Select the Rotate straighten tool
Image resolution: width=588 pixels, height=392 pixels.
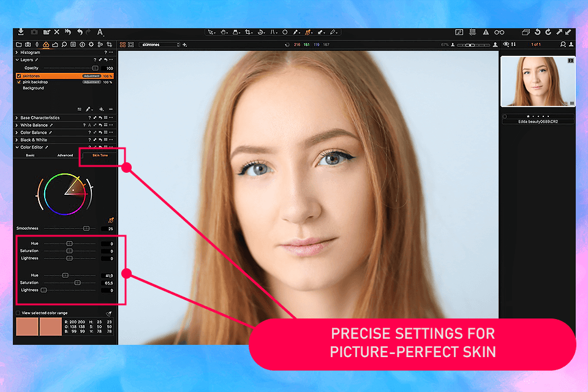[x=261, y=32]
